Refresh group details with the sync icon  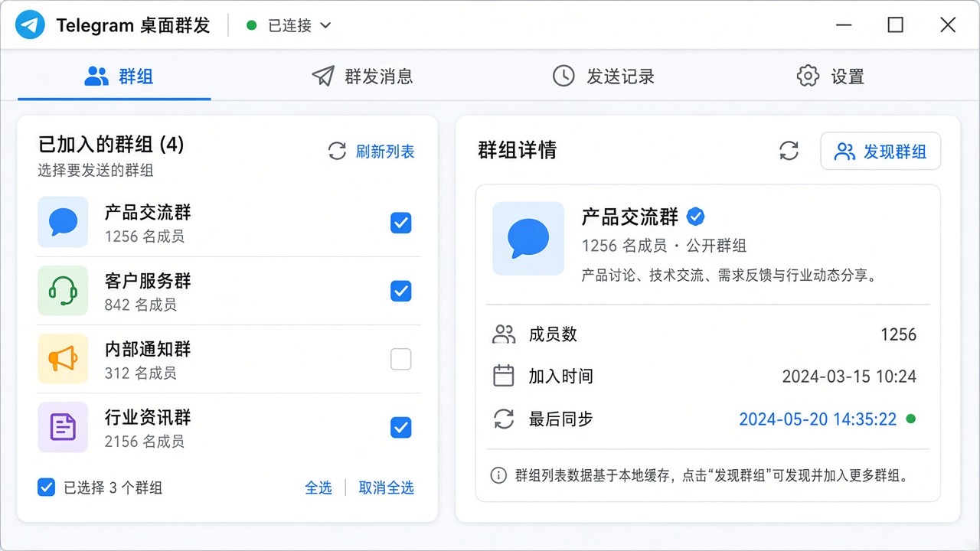(x=789, y=151)
